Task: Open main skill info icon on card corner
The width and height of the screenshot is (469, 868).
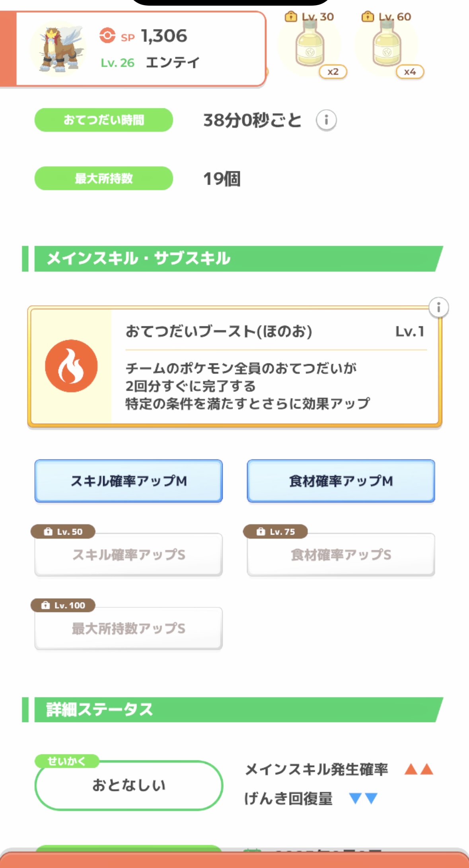Action: [x=438, y=307]
